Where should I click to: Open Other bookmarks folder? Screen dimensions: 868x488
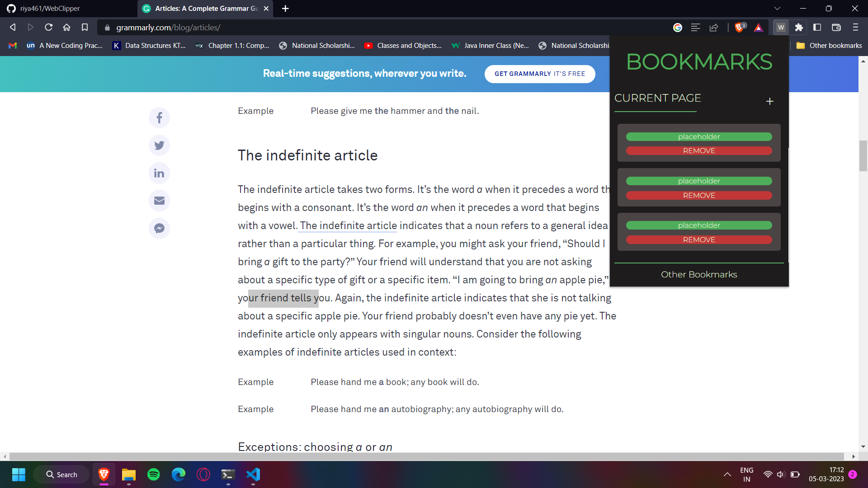(x=829, y=46)
